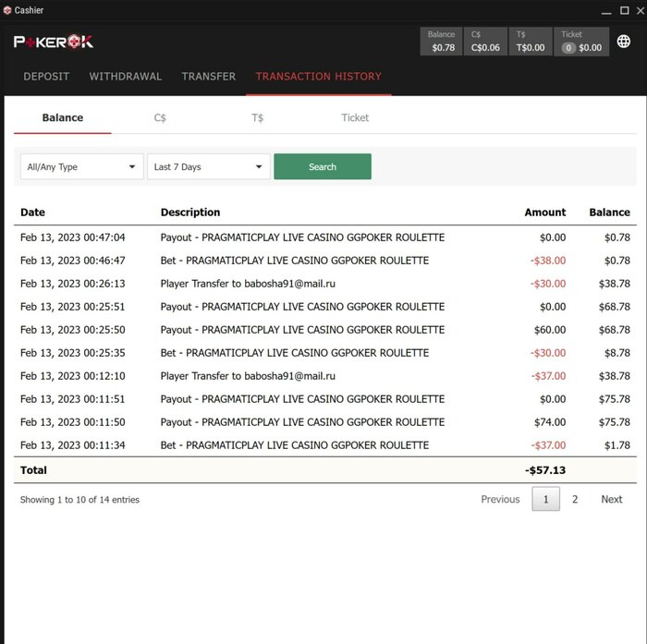The image size is (647, 644).
Task: Select the Feb 13, 2023 00:46:47 row date
Action: coord(73,261)
